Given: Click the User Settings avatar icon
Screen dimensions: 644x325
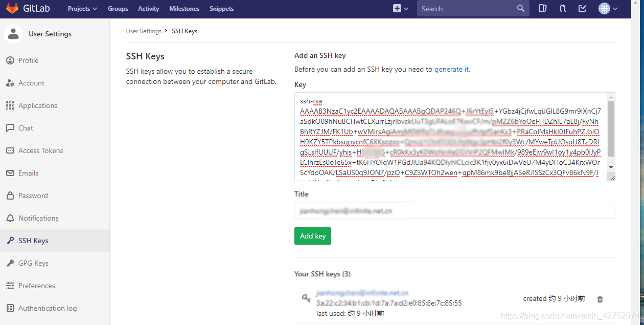Looking at the screenshot, I should pos(13,34).
